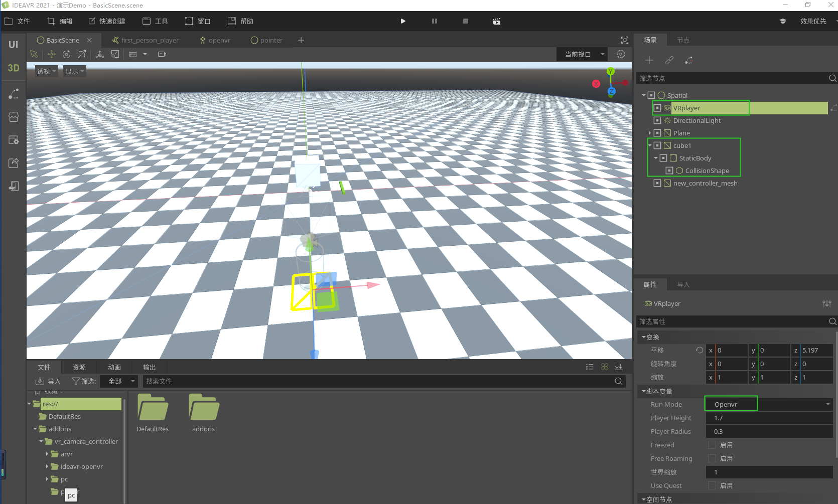Image resolution: width=838 pixels, height=504 pixels.
Task: Stop the running scene
Action: point(466,21)
